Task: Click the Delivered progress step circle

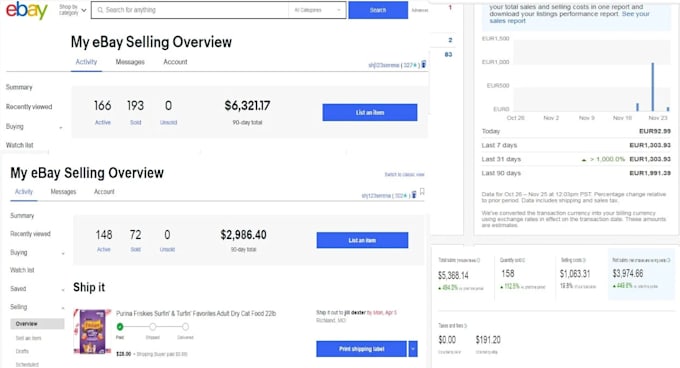Action: click(185, 326)
